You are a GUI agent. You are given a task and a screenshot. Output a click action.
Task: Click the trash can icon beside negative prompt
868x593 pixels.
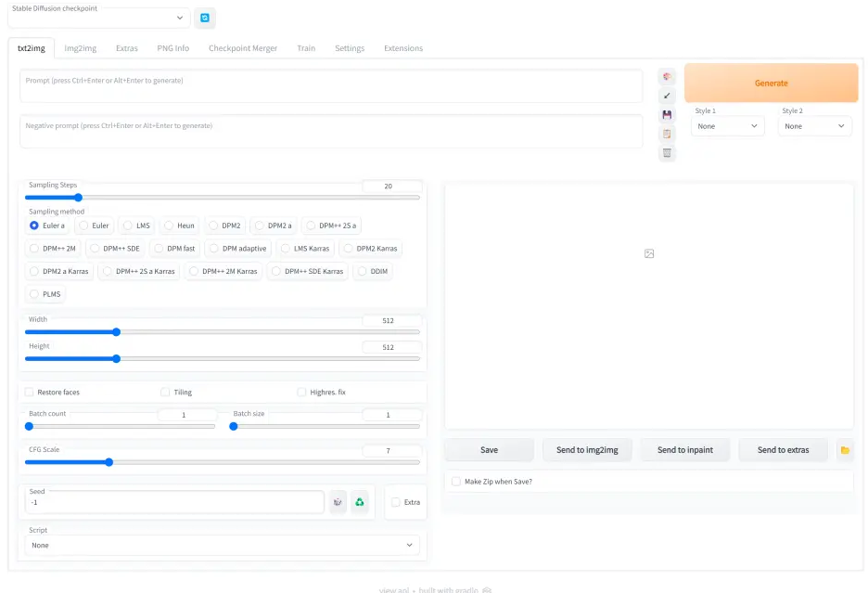point(667,153)
